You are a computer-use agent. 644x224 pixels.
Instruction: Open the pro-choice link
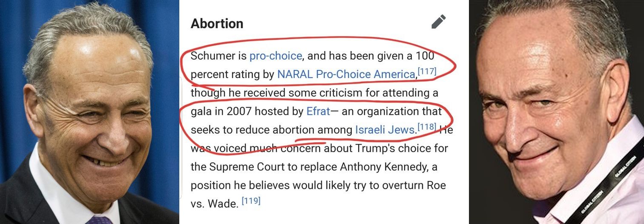click(x=276, y=56)
